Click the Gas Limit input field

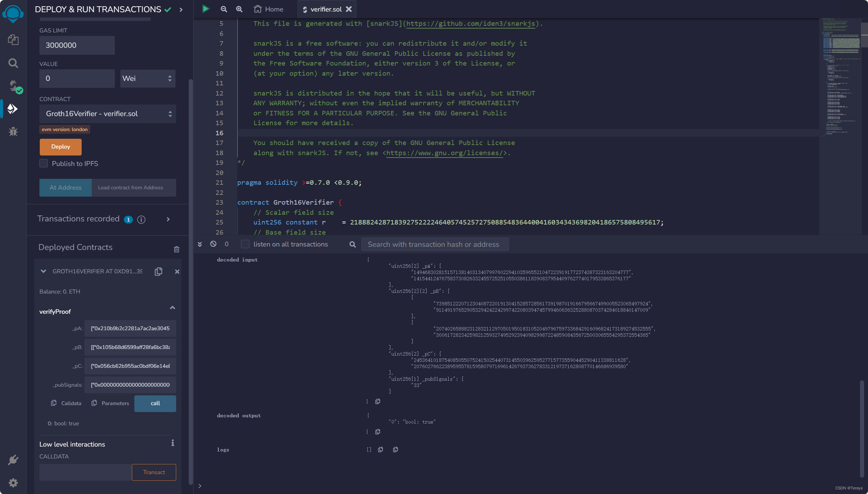pyautogui.click(x=76, y=45)
